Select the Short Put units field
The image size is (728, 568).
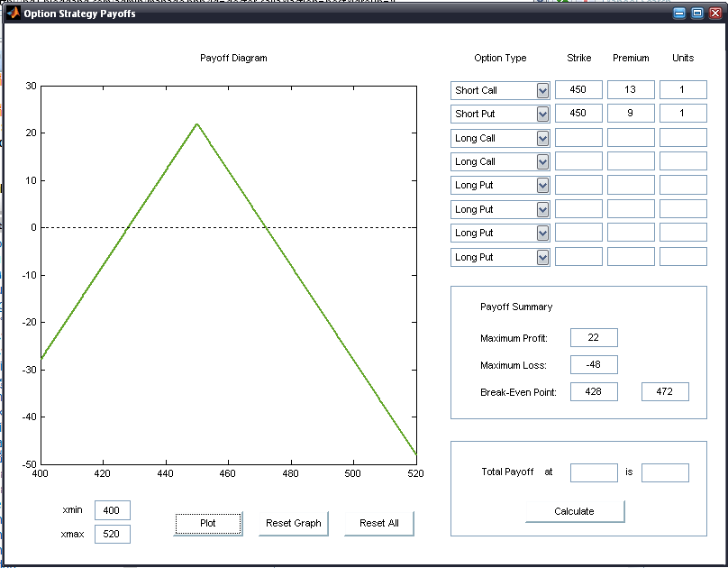683,114
